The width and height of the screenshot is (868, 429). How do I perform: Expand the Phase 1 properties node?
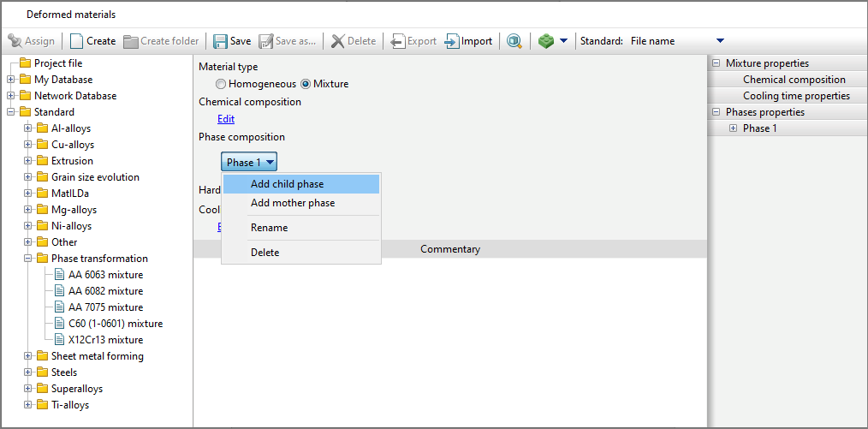point(733,128)
